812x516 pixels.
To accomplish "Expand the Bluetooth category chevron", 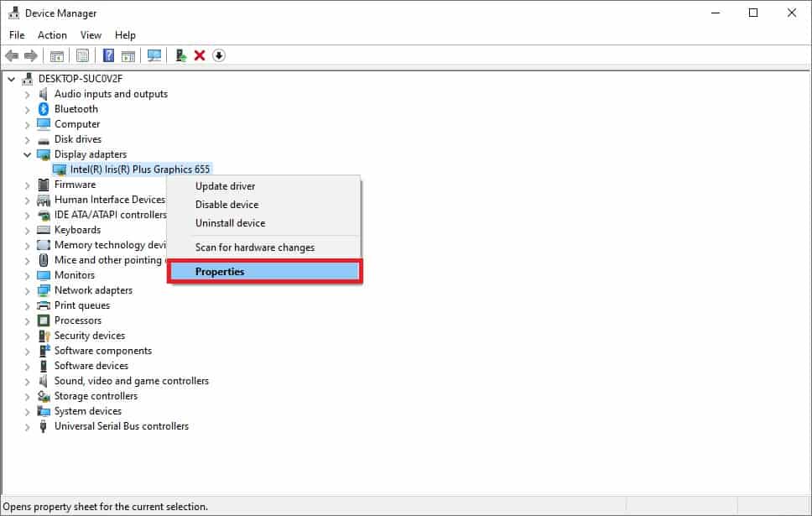I will coord(27,109).
